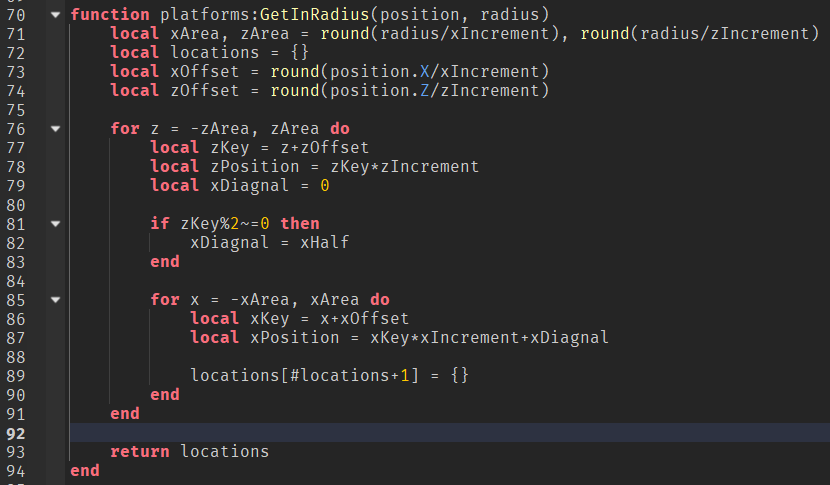Fold the 'if zKey%2~=0' block
Screen dimensions: 830x485
[54, 224]
